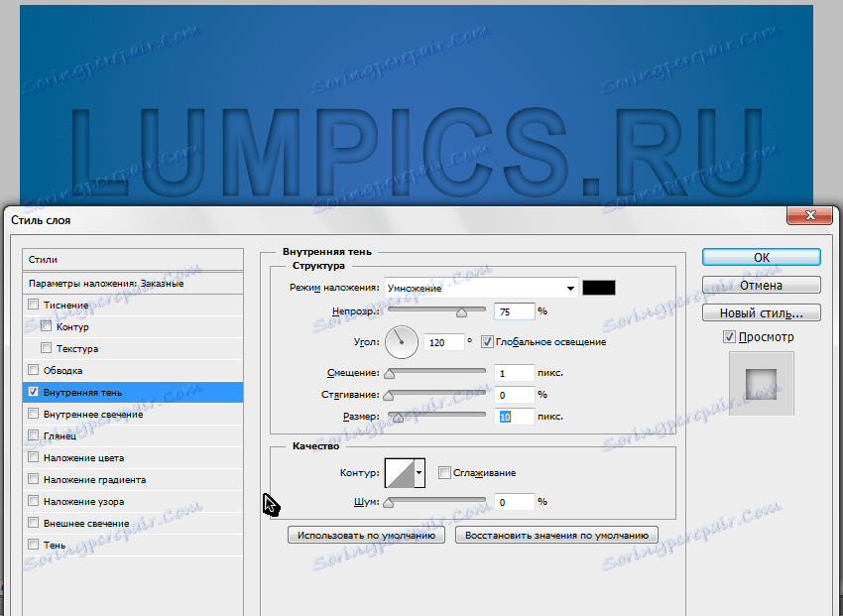The height and width of the screenshot is (616, 843).
Task: Open the black shadow color swatch
Action: point(599,288)
